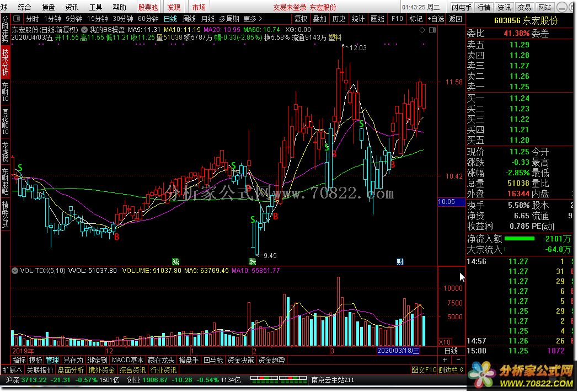
Task: Select the 5分钟 chart period
Action: pos(74,19)
